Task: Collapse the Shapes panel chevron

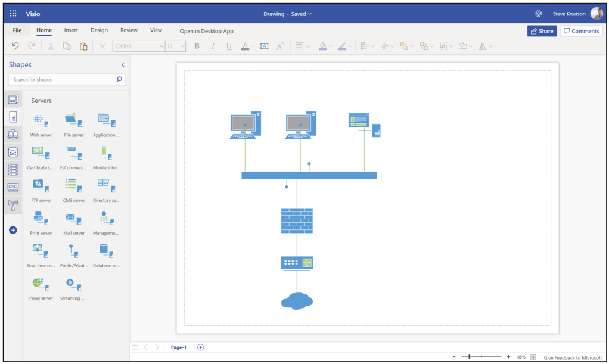Action: tap(123, 65)
